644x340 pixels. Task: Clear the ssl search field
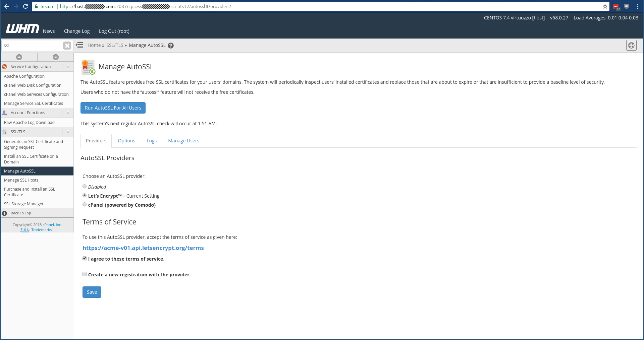point(67,46)
